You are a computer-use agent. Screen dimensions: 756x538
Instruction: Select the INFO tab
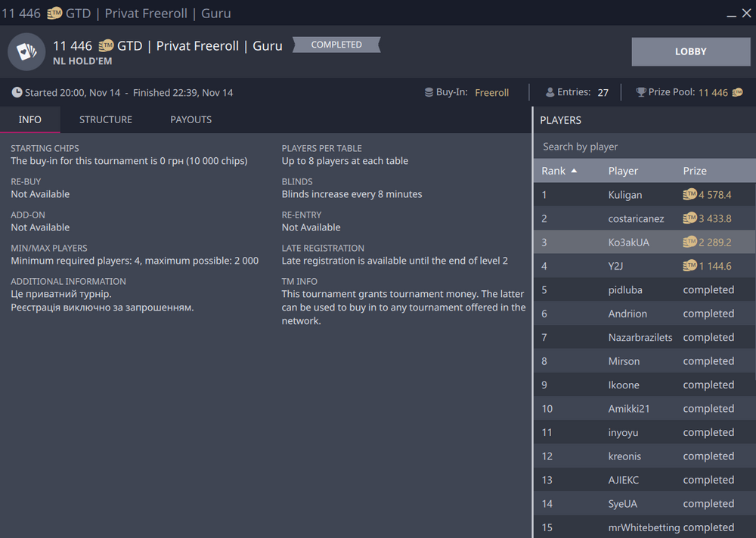[x=30, y=119]
